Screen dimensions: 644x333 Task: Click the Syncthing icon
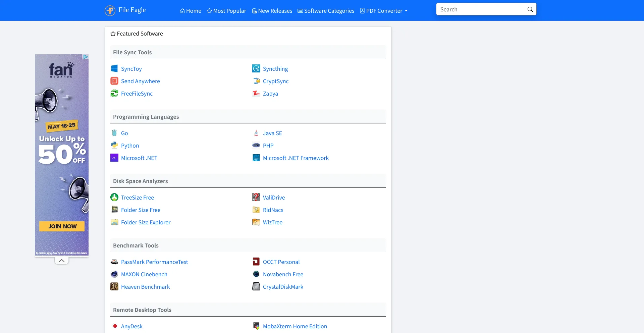click(x=256, y=68)
